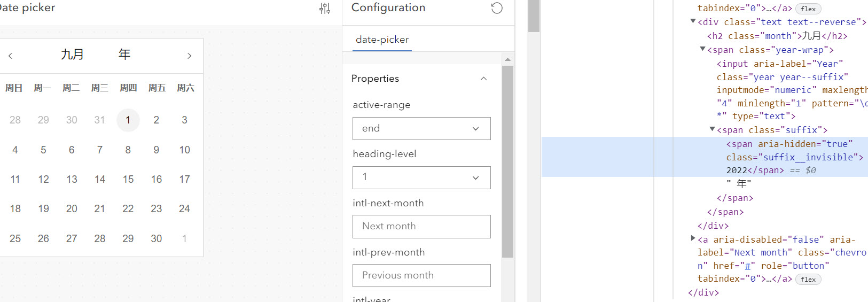Click the previous month chevron in calendar
This screenshot has height=302, width=868.
point(10,56)
